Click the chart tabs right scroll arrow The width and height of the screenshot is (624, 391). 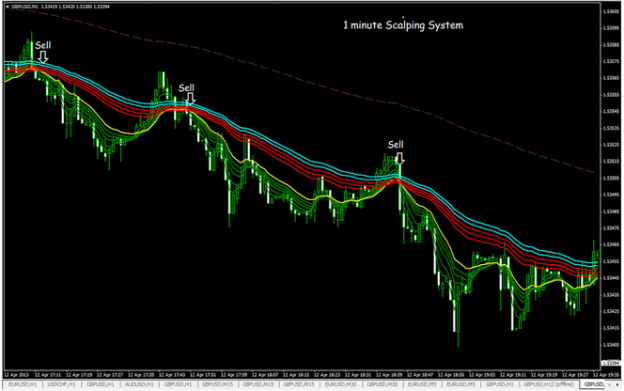tap(617, 384)
